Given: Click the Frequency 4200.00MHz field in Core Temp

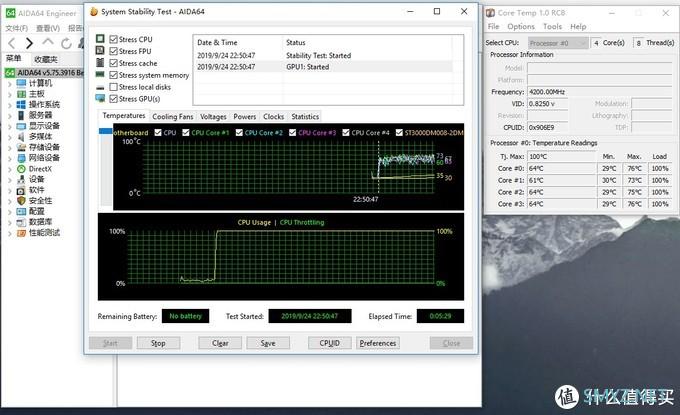Looking at the screenshot, I should (x=599, y=92).
